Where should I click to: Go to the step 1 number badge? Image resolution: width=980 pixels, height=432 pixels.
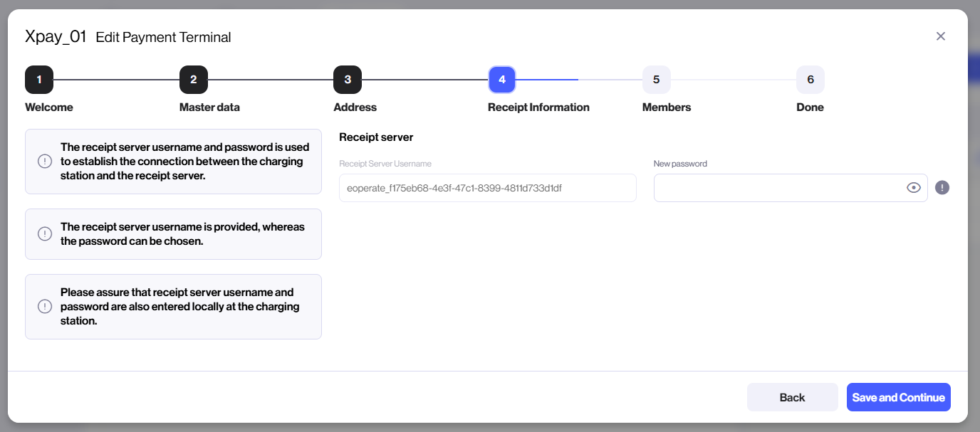(39, 80)
